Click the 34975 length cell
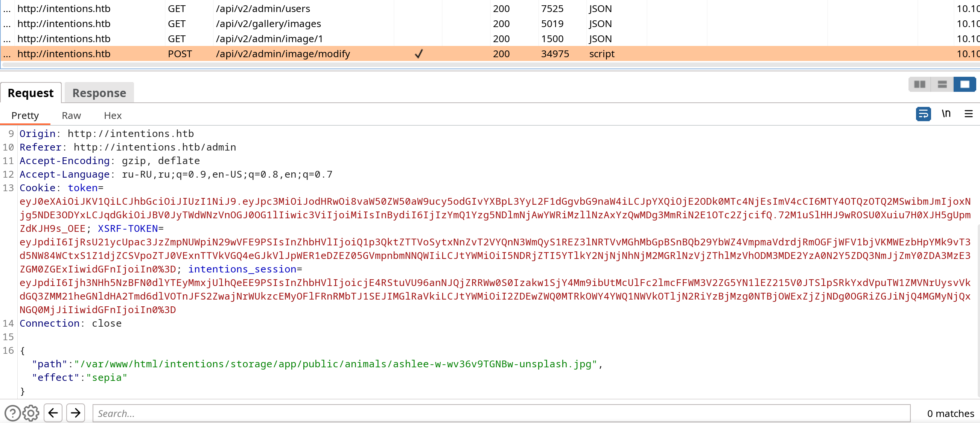980x423 pixels. (555, 54)
